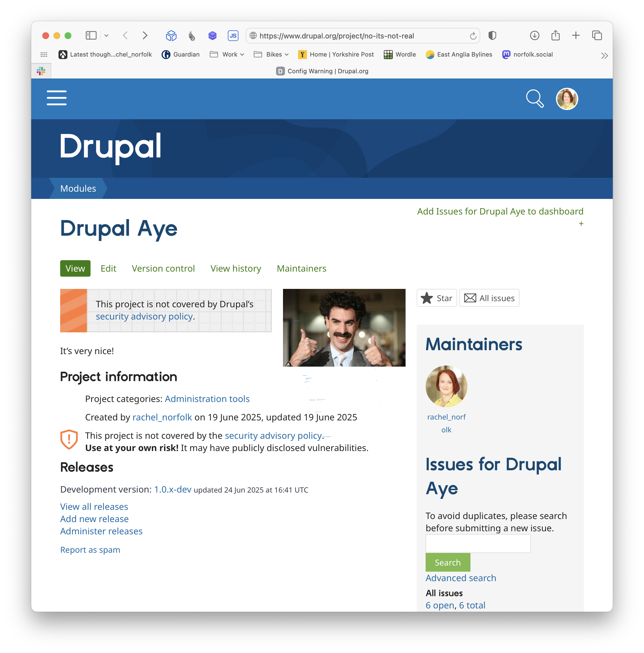Screen dimensions: 644x653
Task: Open View all releases
Action: [94, 507]
